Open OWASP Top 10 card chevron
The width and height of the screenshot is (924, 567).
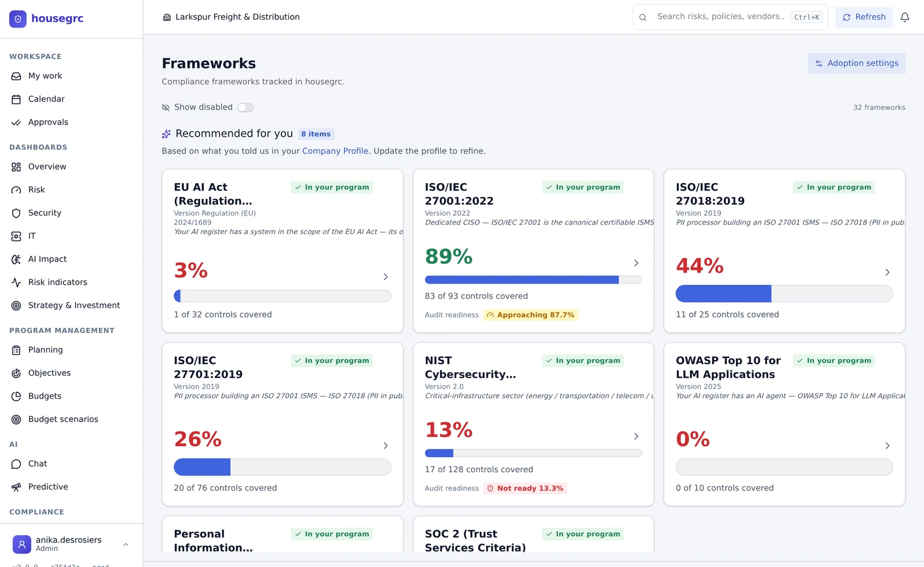pyautogui.click(x=887, y=446)
